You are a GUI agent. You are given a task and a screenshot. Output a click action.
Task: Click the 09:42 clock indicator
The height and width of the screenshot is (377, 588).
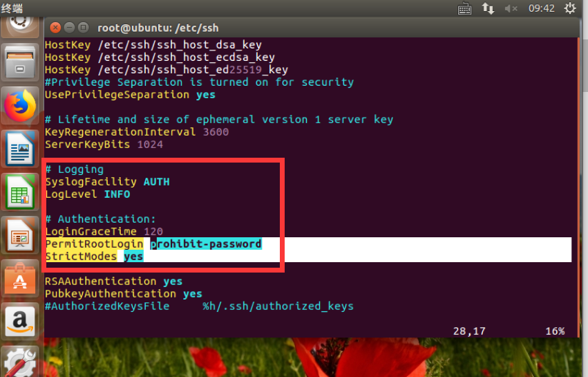541,8
